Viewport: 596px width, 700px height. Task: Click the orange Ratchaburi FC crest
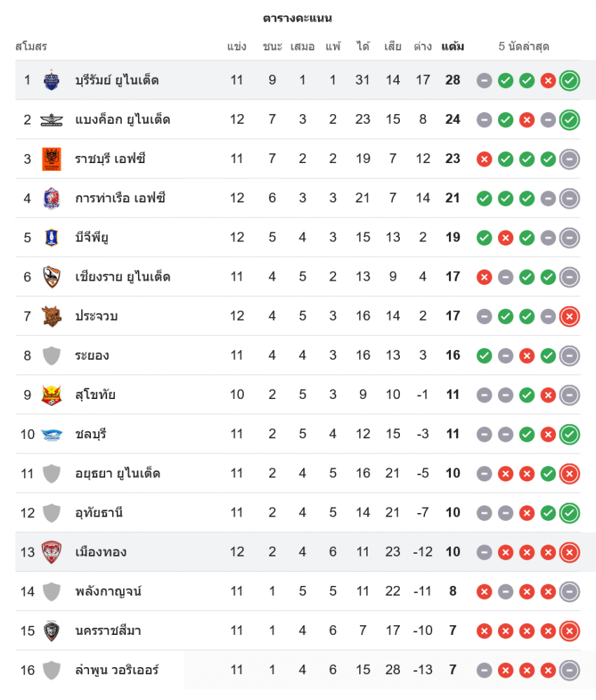click(51, 159)
